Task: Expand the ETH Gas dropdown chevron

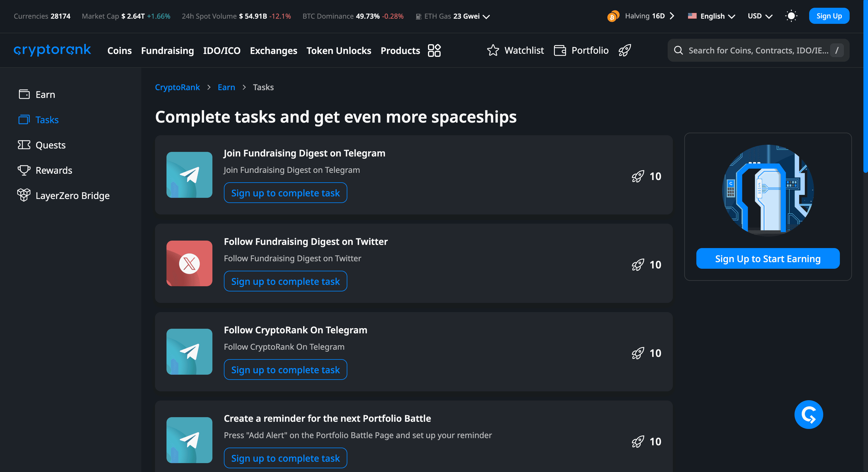Action: 486,17
